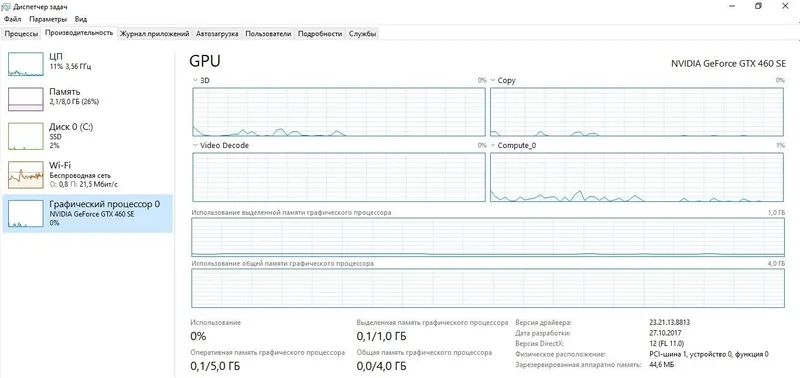Click the Wi-Fi entry label

coord(60,165)
